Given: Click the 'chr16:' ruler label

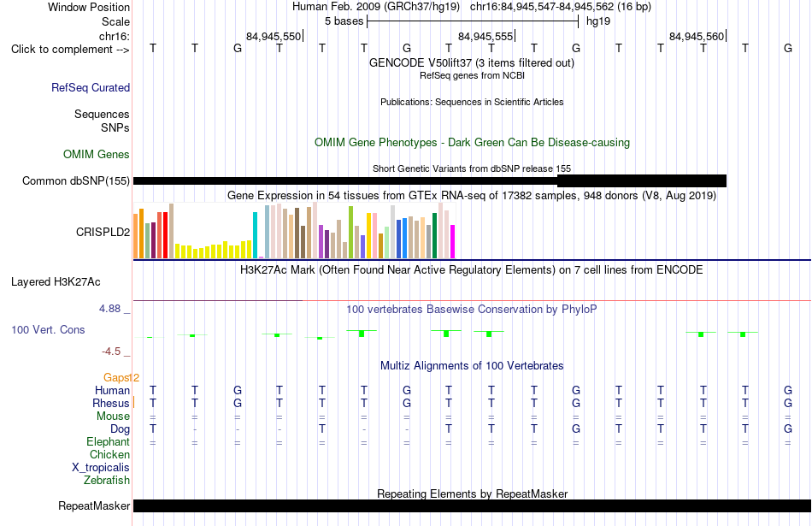Looking at the screenshot, I should tap(115, 36).
